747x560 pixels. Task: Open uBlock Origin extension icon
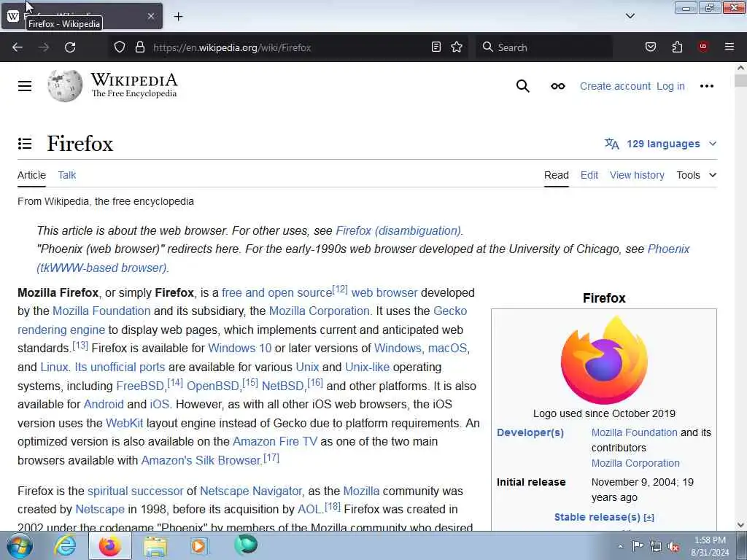pos(703,47)
